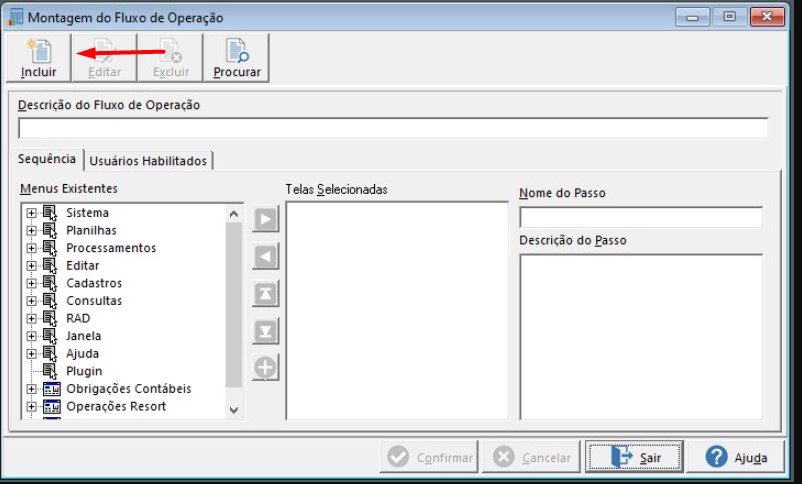
Task: Focus the Nome do Passo field
Action: (641, 217)
